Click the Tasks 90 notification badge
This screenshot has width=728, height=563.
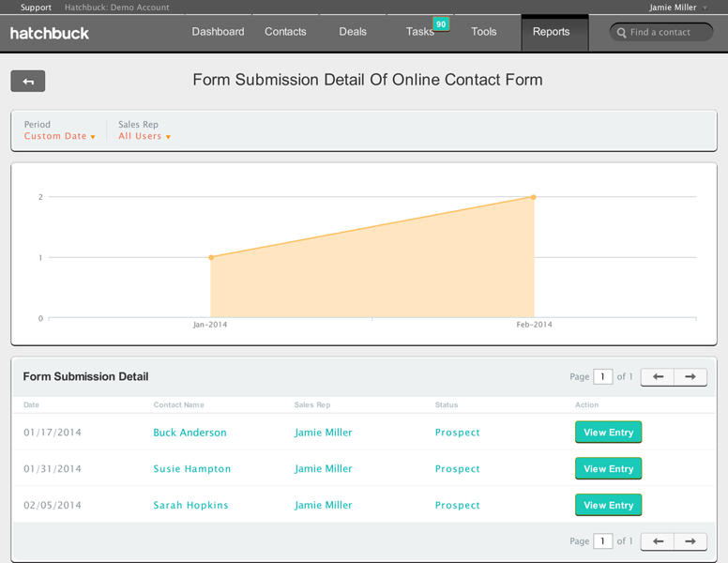(x=441, y=23)
